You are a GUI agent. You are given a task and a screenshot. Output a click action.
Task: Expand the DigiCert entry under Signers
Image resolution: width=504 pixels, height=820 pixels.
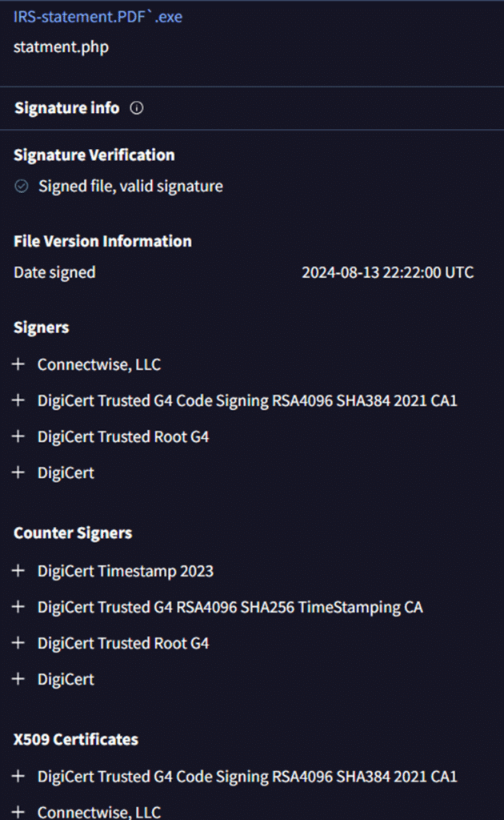tap(18, 472)
